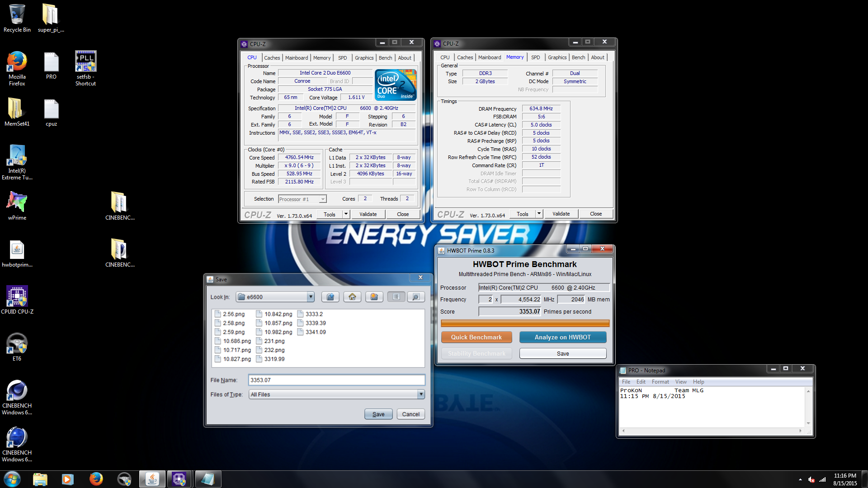Screen dimensions: 868x488
Task: Select file 2.56.png in Save dialog
Action: (230, 314)
